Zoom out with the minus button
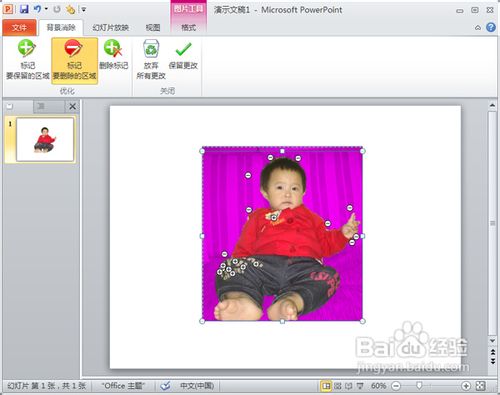This screenshot has height=395, width=500. click(396, 386)
